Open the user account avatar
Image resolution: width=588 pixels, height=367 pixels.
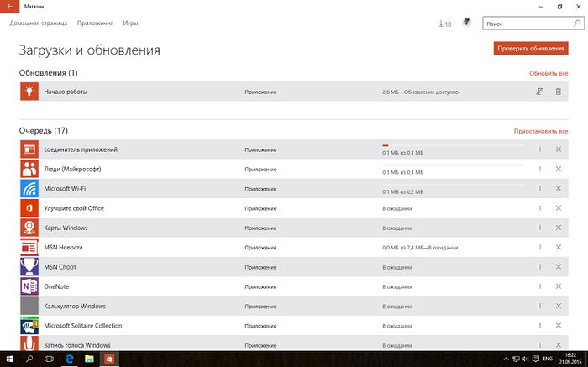(467, 24)
